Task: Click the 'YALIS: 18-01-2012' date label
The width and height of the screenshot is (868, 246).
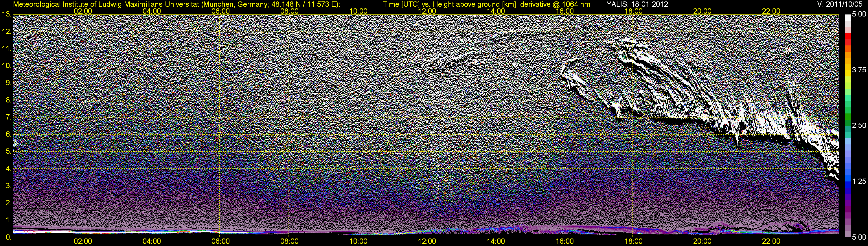Action: click(x=637, y=4)
